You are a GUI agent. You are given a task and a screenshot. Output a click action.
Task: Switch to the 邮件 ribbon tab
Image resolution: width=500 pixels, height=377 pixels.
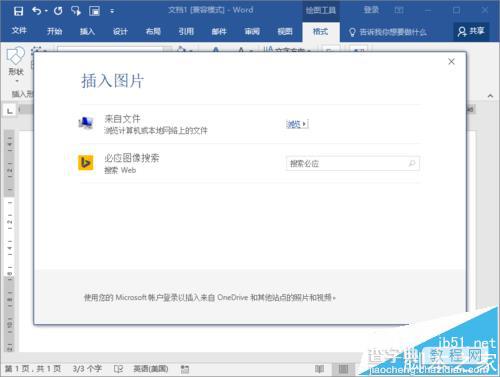(x=219, y=32)
